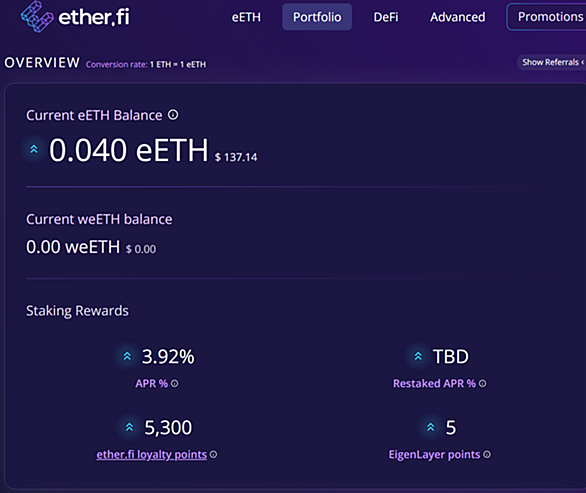
Task: Click info icon next to APR %
Action: [x=175, y=383]
